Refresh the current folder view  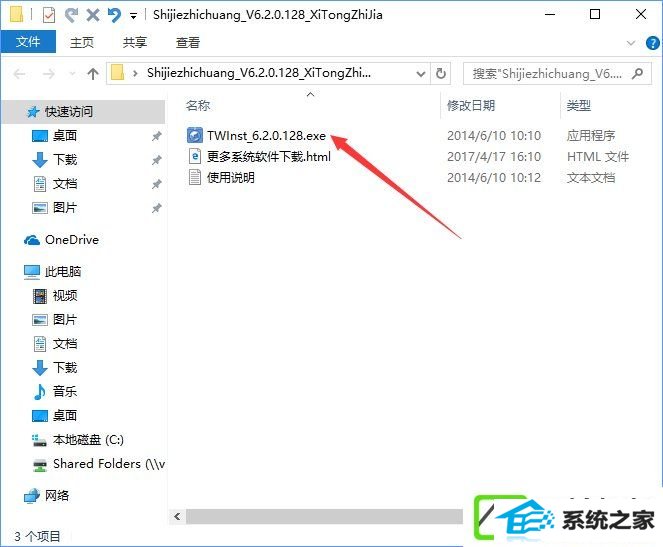click(441, 74)
